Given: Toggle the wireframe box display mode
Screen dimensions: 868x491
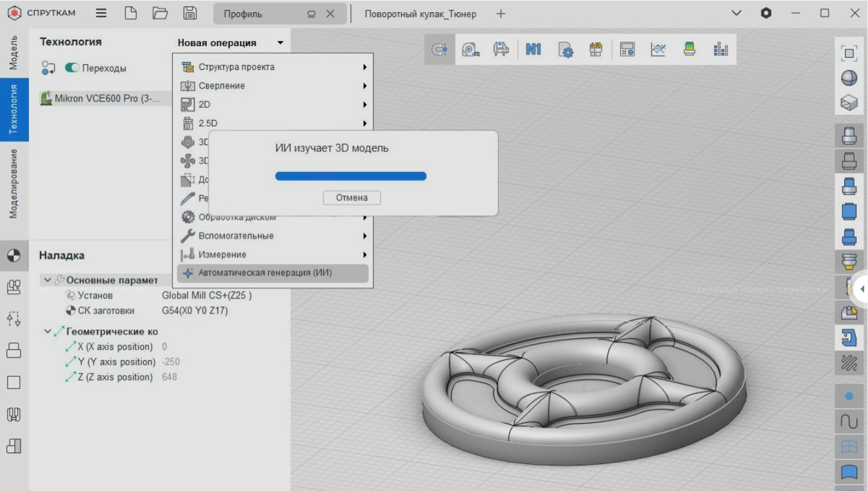Looking at the screenshot, I should coord(849,102).
